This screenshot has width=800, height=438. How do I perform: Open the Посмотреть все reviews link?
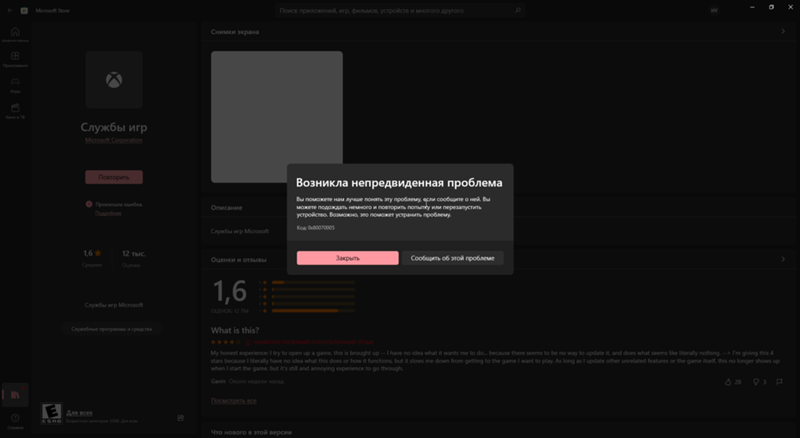[x=234, y=401]
